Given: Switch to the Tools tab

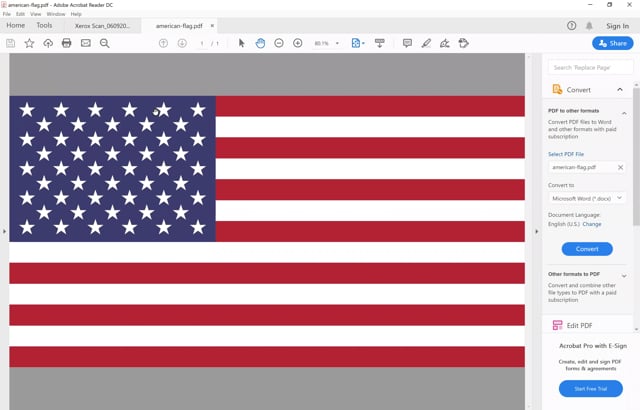Looking at the screenshot, I should click(x=44, y=25).
